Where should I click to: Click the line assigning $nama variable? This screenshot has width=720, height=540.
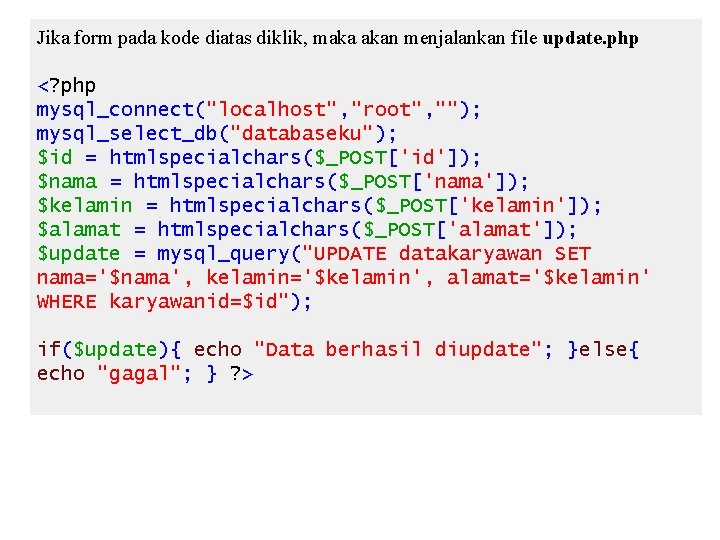282,181
